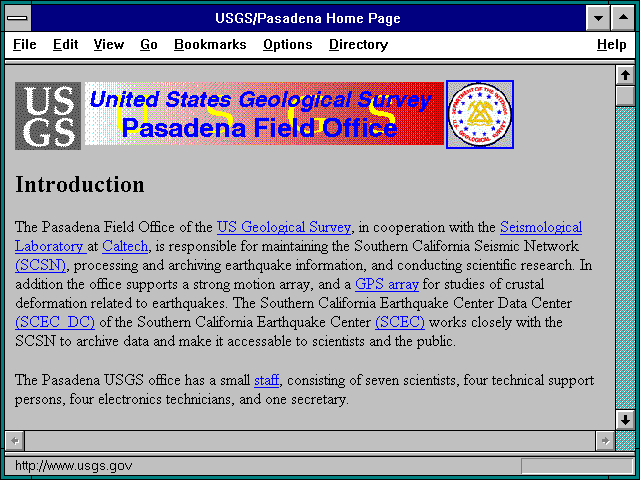Open the Edit menu
Image resolution: width=640 pixels, height=480 pixels.
tap(65, 44)
